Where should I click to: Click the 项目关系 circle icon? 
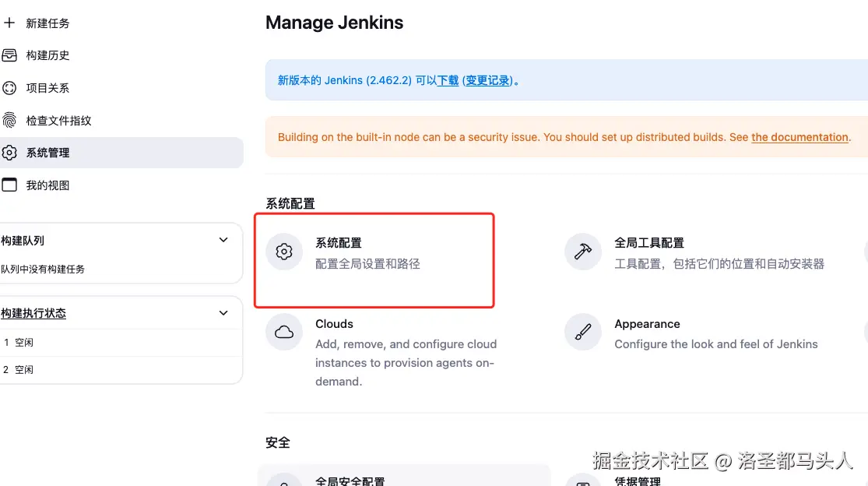click(x=9, y=87)
